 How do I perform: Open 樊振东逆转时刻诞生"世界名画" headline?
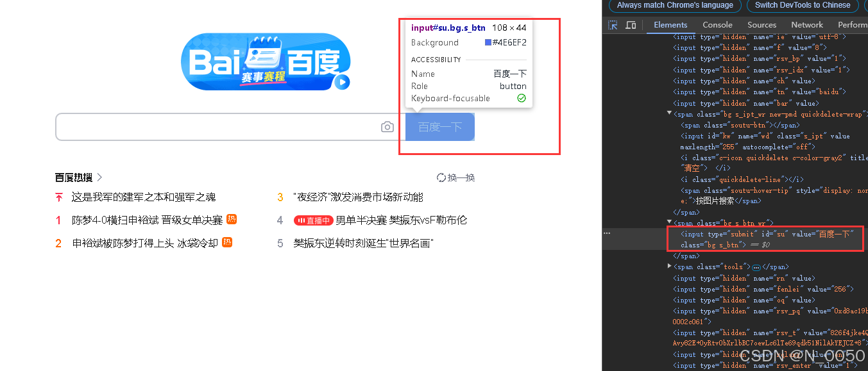pos(364,243)
